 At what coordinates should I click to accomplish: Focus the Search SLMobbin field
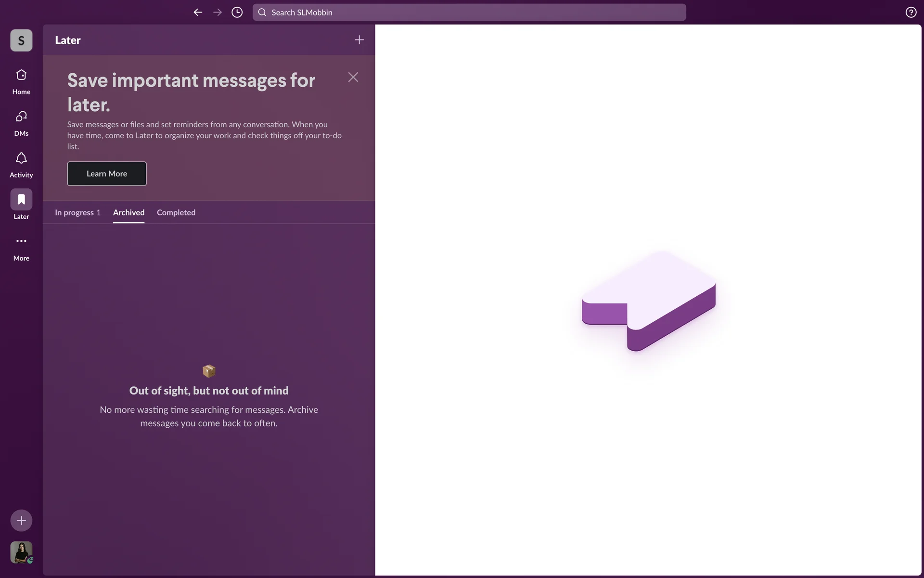coord(469,13)
